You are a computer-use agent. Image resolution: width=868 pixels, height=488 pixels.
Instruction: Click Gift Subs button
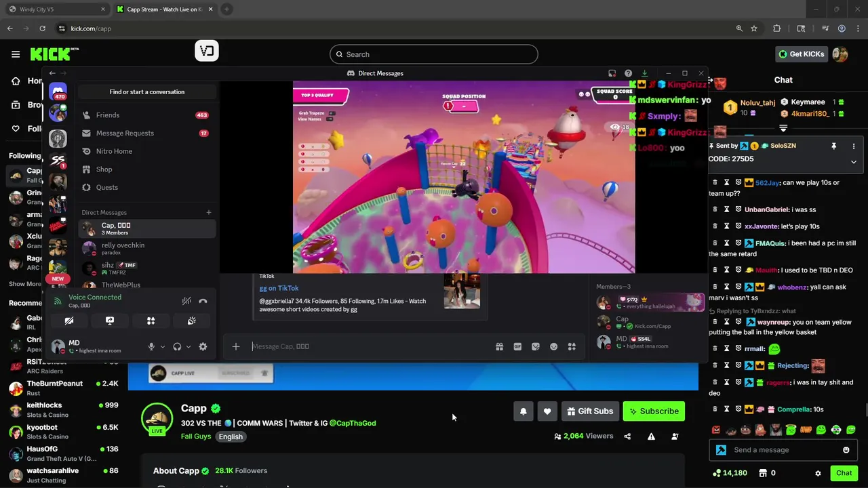(590, 411)
